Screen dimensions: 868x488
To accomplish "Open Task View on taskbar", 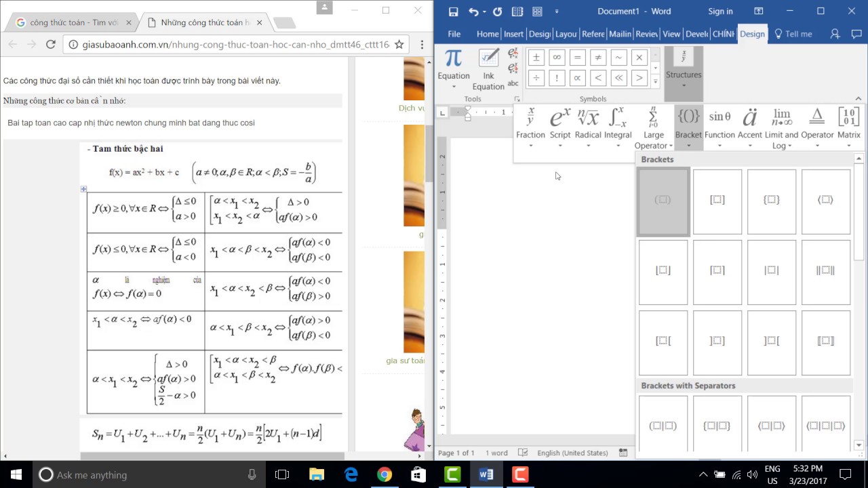I will tap(282, 474).
